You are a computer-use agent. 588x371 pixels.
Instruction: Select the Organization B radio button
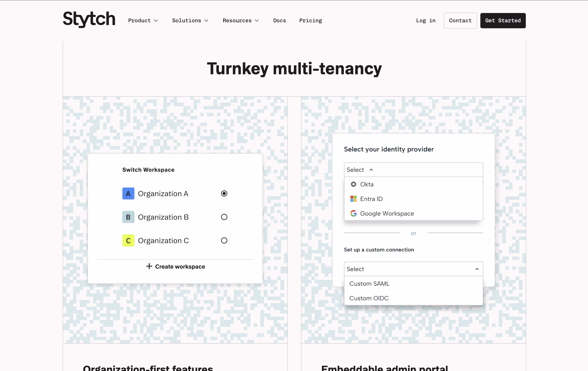(x=224, y=217)
